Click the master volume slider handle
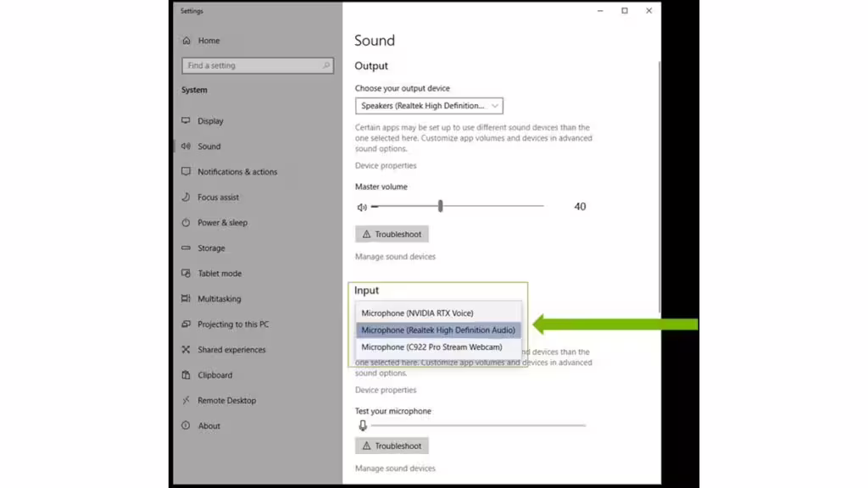Viewport: 868px width, 488px height. (x=441, y=206)
